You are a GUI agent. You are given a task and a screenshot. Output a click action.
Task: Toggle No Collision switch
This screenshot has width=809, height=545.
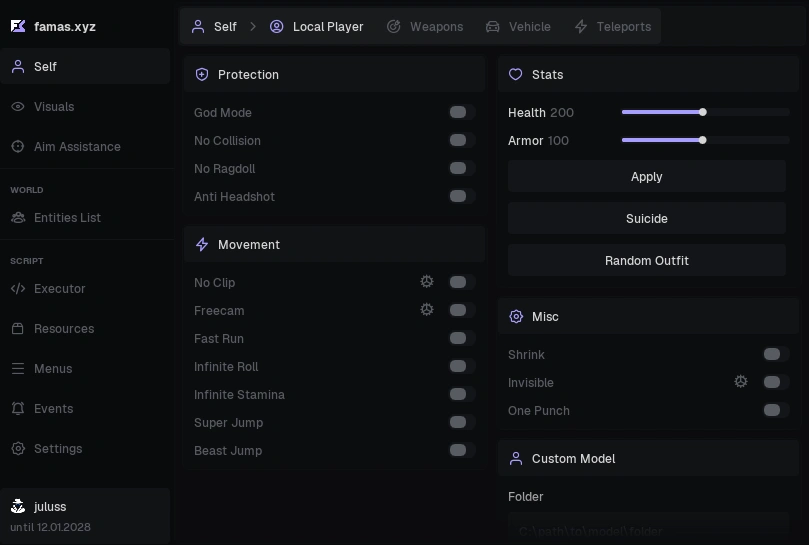point(462,140)
